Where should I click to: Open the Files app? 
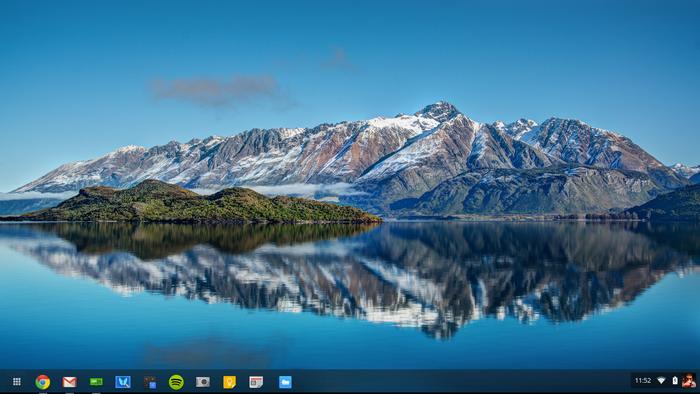(x=285, y=382)
